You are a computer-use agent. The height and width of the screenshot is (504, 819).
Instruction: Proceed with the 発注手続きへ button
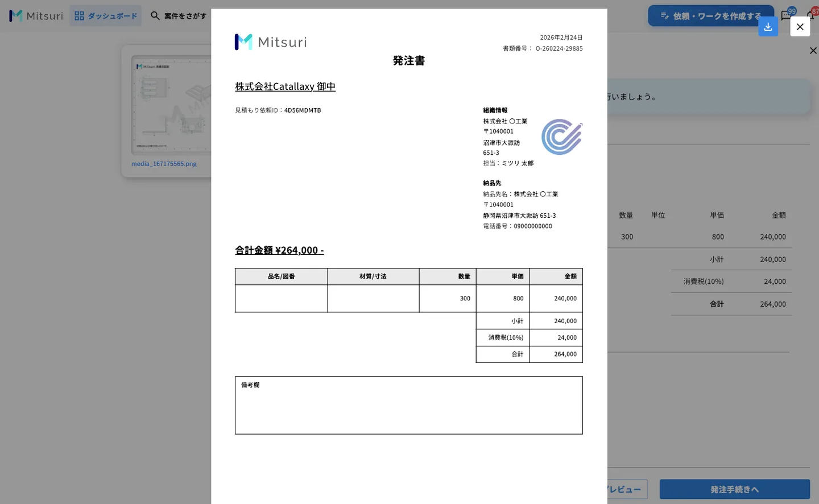tap(734, 489)
